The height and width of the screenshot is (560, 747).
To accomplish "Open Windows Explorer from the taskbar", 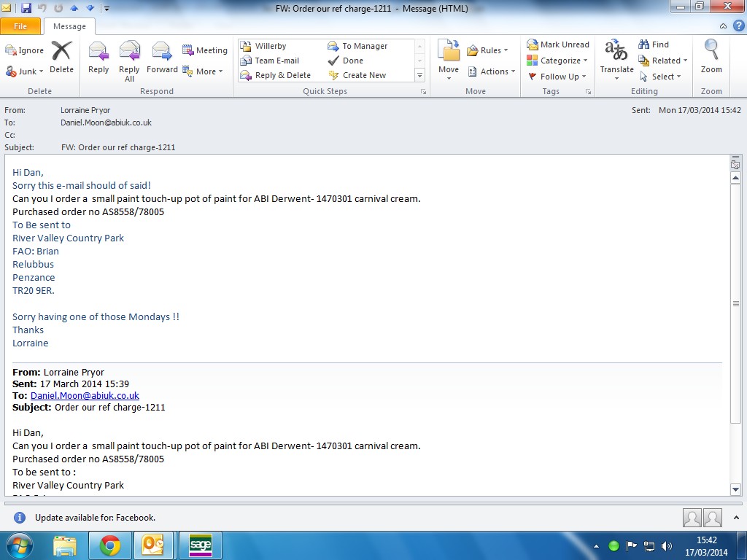I will tap(65, 545).
